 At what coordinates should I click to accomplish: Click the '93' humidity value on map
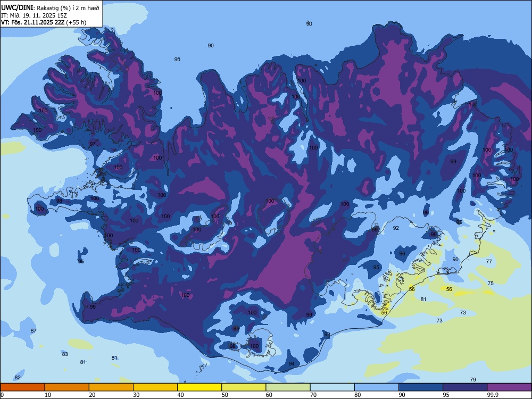(x=327, y=335)
